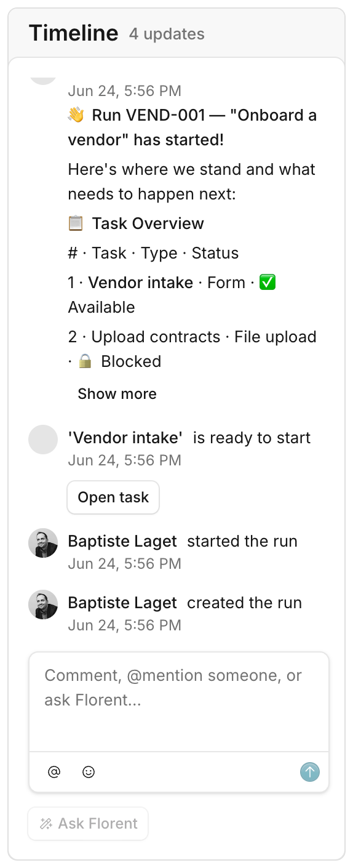Screen dimensions: 353x868
Task: Open the Vendor intake task
Action: pyautogui.click(x=113, y=497)
